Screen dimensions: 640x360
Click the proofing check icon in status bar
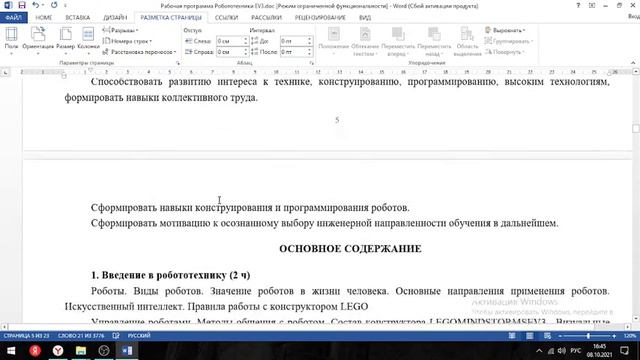click(x=116, y=336)
